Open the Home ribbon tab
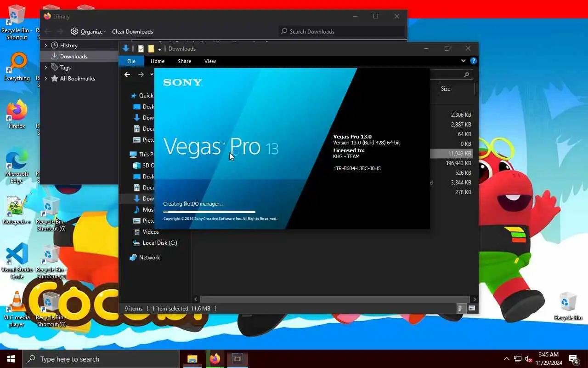 (x=158, y=61)
